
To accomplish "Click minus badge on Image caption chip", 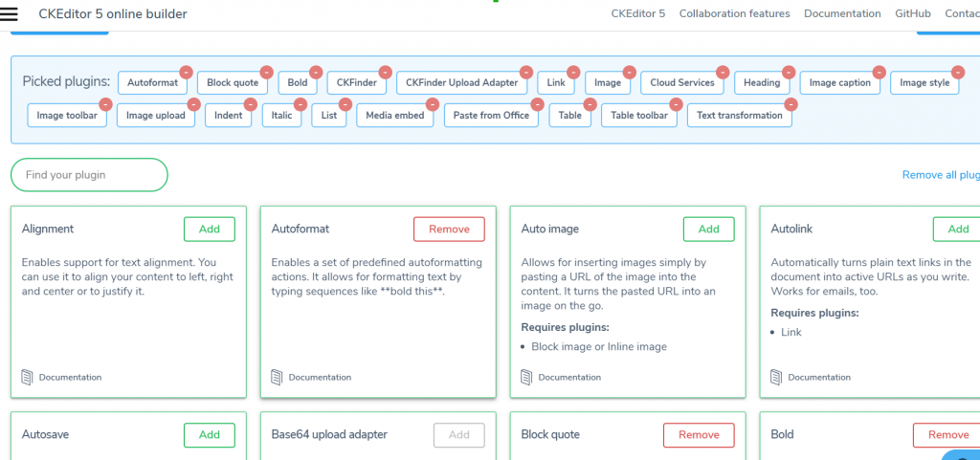I will coord(880,72).
